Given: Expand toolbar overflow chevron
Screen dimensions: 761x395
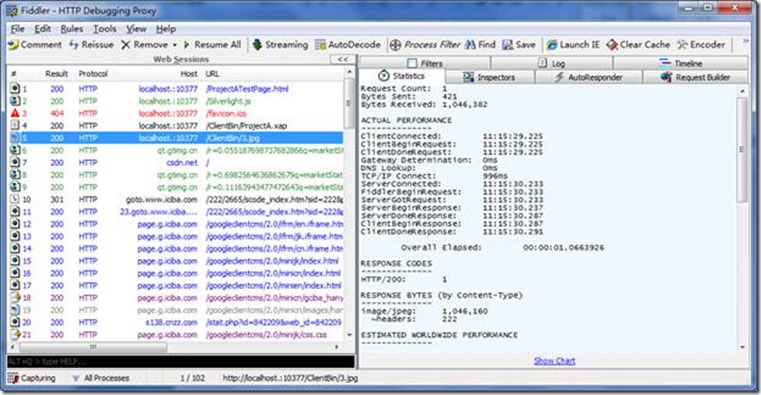Looking at the screenshot, I should point(745,42).
